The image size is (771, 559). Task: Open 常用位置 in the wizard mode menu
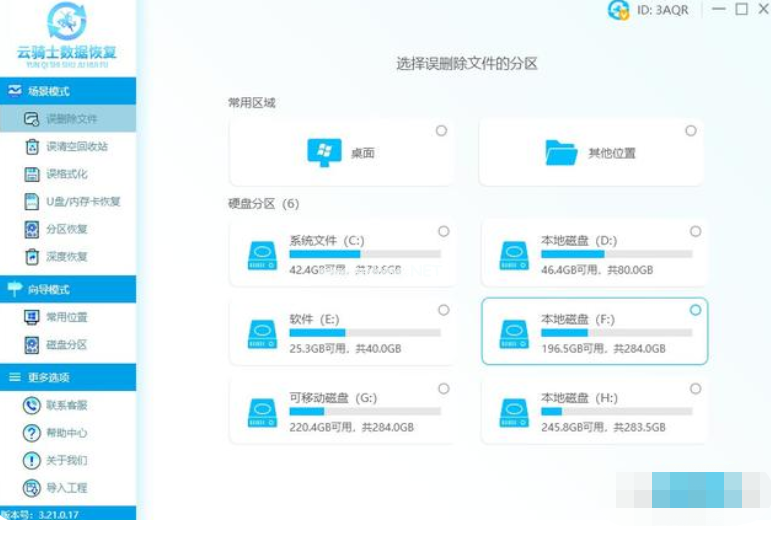pos(66,317)
